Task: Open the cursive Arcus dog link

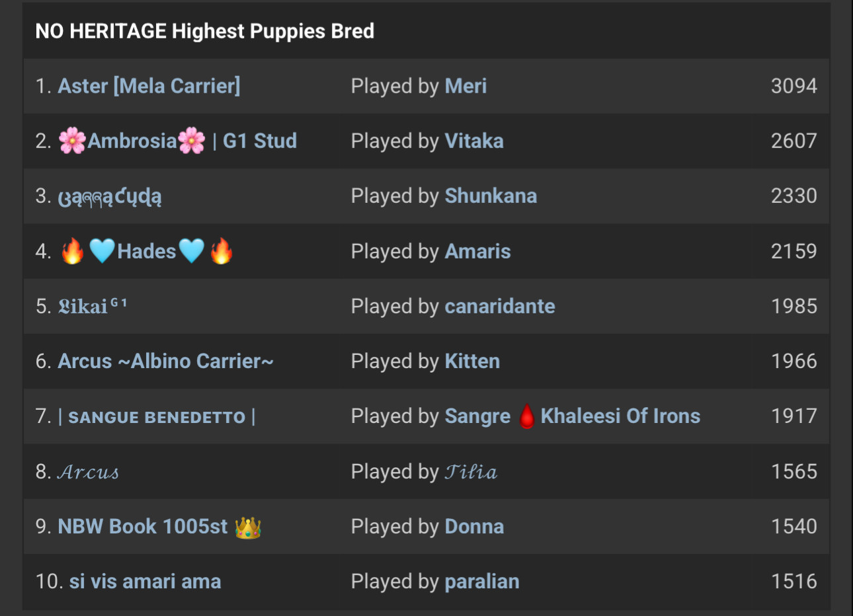Action: (x=89, y=472)
